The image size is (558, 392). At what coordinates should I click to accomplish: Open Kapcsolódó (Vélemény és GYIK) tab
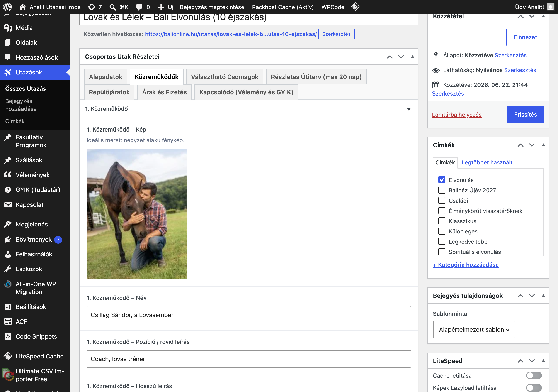(246, 92)
